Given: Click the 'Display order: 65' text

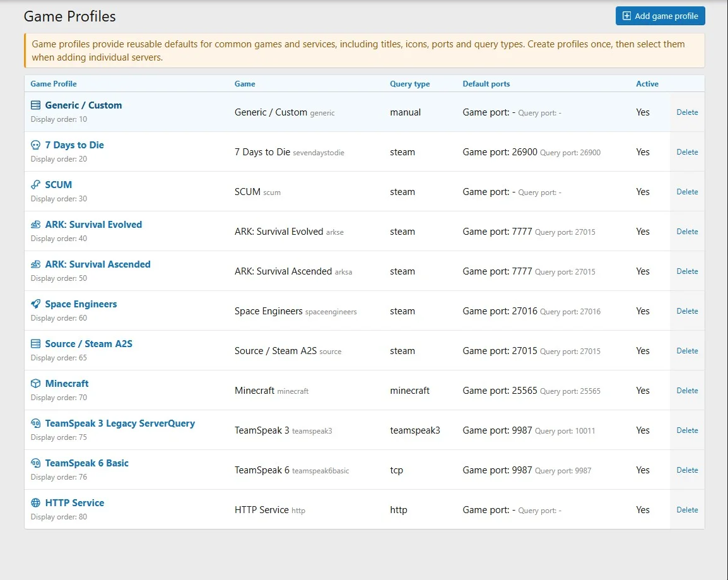Looking at the screenshot, I should (59, 358).
